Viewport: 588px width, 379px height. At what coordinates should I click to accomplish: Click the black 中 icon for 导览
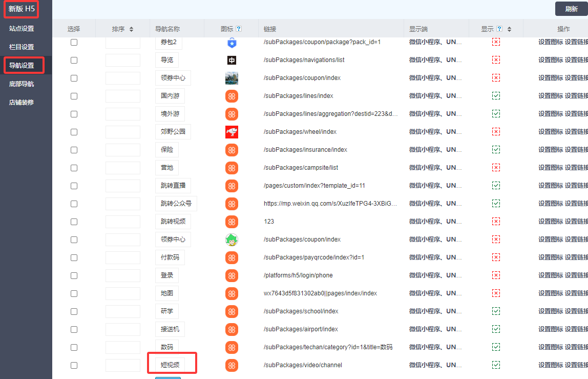(232, 60)
